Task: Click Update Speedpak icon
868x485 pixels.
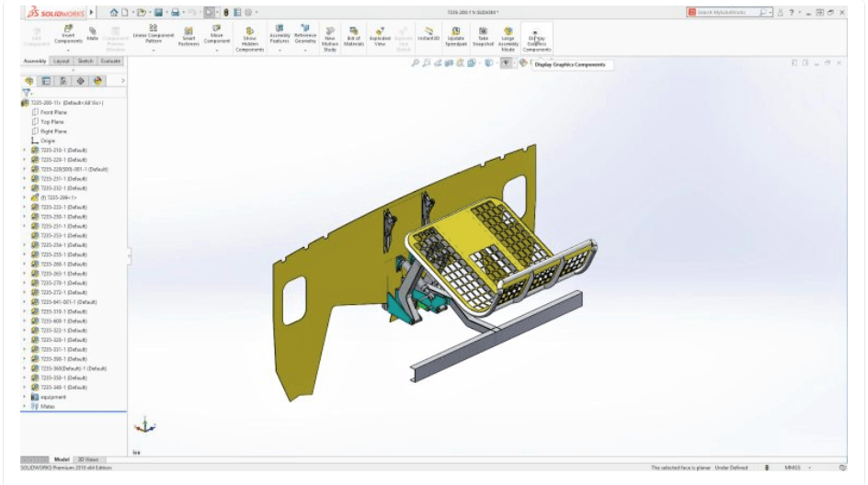Action: click(x=456, y=35)
